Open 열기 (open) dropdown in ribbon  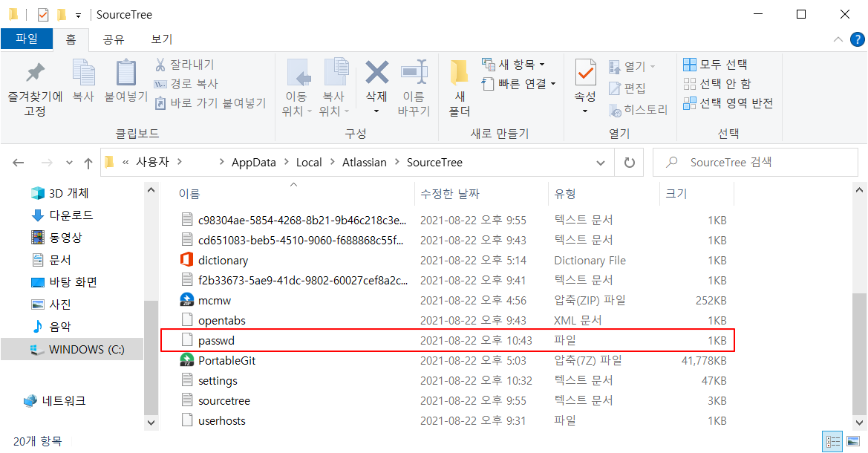coord(632,66)
